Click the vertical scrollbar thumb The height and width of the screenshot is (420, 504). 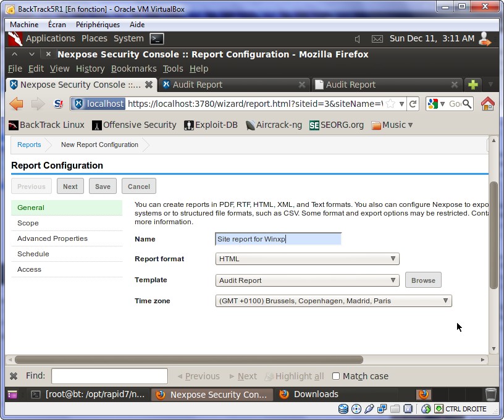(493, 235)
